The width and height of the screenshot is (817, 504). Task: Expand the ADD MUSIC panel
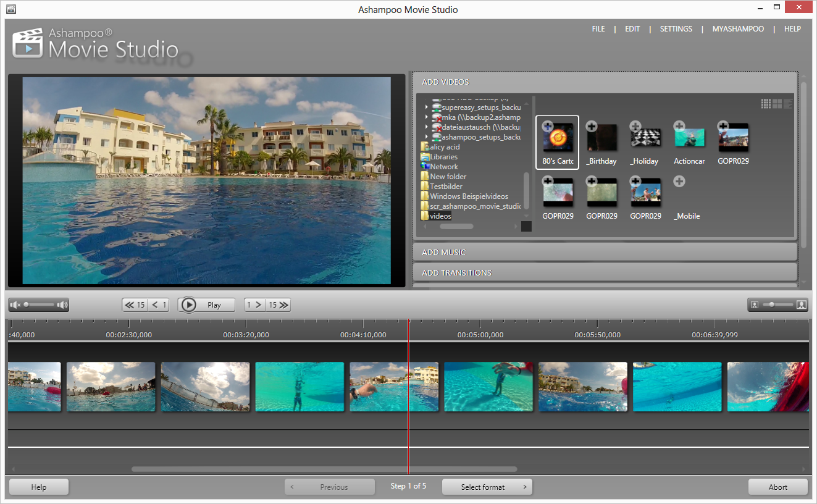click(605, 251)
